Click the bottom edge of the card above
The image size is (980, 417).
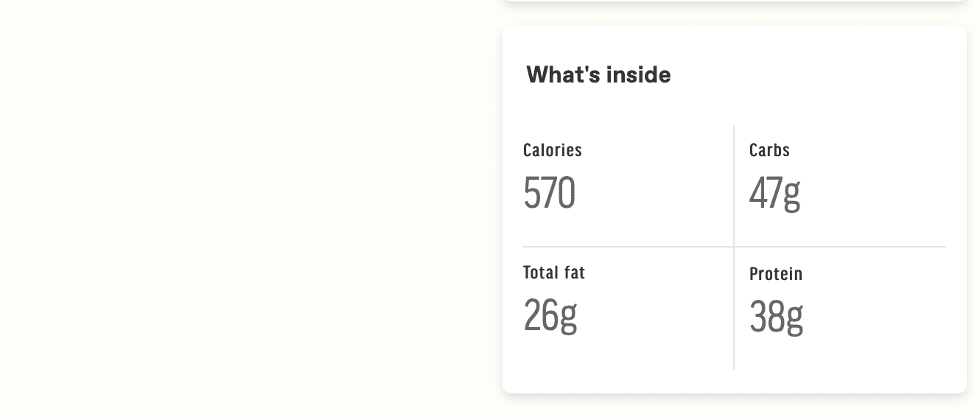tap(735, 1)
